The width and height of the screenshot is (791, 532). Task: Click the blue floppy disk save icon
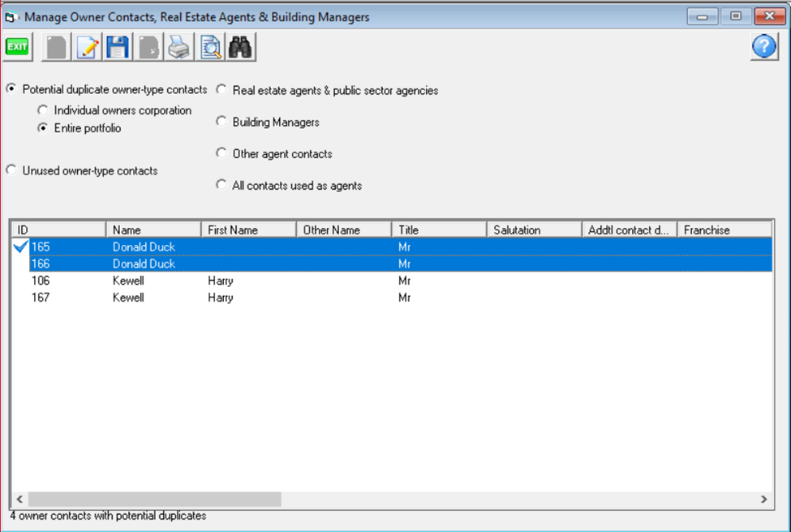[x=118, y=47]
